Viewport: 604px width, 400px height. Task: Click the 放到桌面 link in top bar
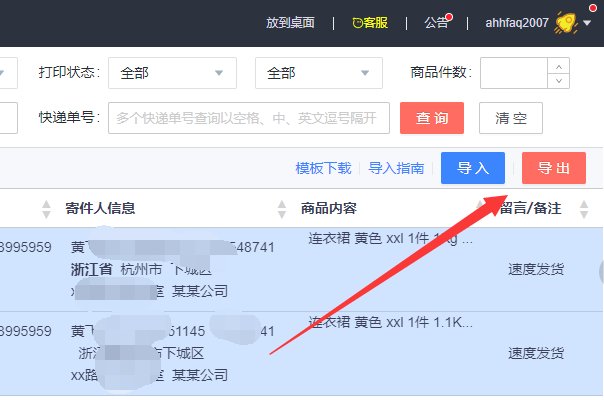click(x=290, y=23)
